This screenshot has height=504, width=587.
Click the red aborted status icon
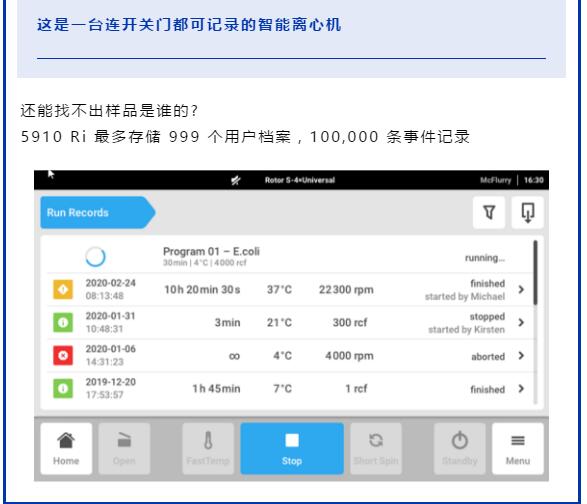(63, 355)
